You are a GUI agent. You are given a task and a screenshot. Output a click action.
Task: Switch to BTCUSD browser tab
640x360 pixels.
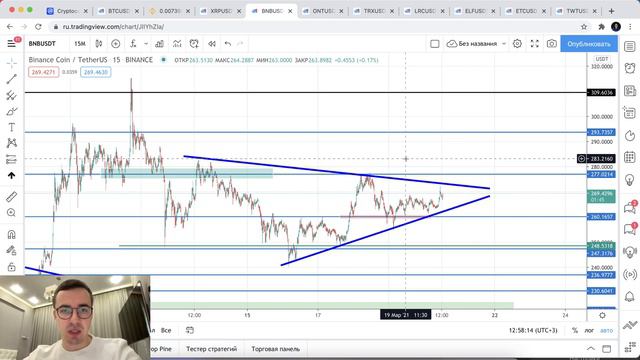118,11
